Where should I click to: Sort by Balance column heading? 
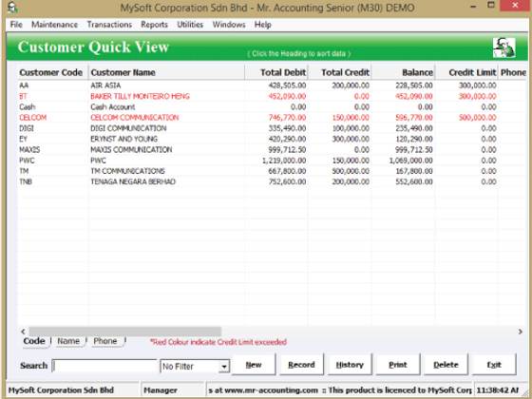(403, 72)
